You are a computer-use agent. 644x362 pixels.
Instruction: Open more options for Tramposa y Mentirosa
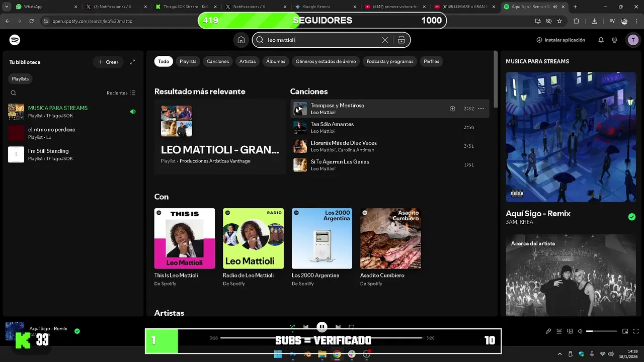(481, 109)
